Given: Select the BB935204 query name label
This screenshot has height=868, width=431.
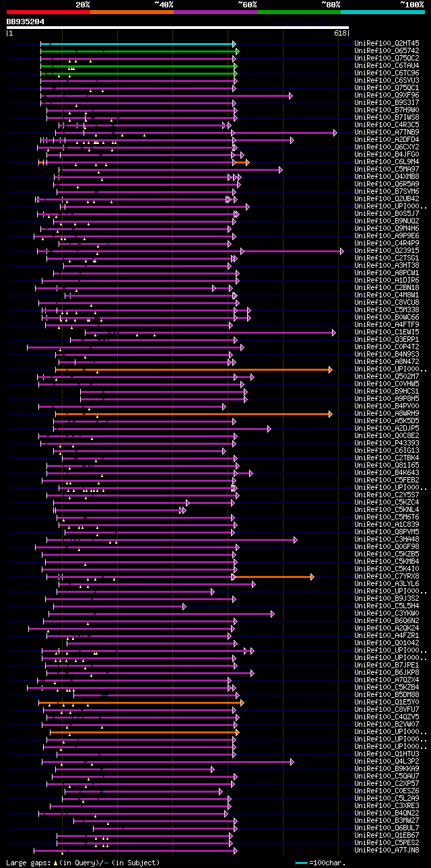Looking at the screenshot, I should pyautogui.click(x=25, y=22).
